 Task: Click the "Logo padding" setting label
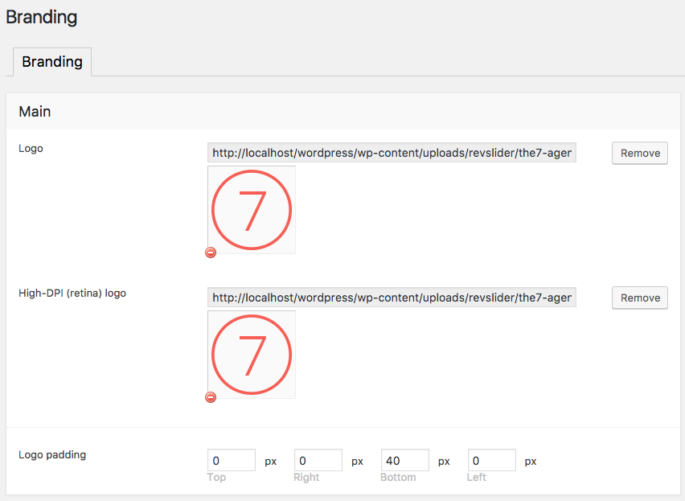click(52, 454)
